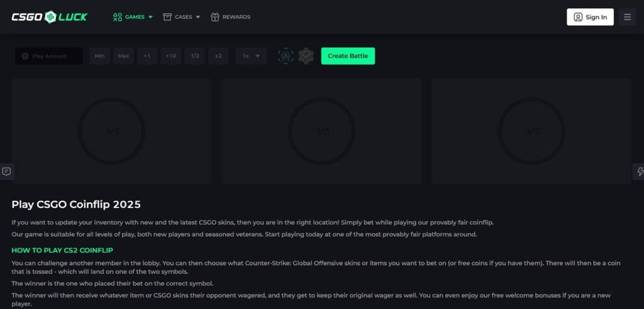Viewport: 644px width, 309px height.
Task: Click the Rewards gift icon
Action: point(215,17)
